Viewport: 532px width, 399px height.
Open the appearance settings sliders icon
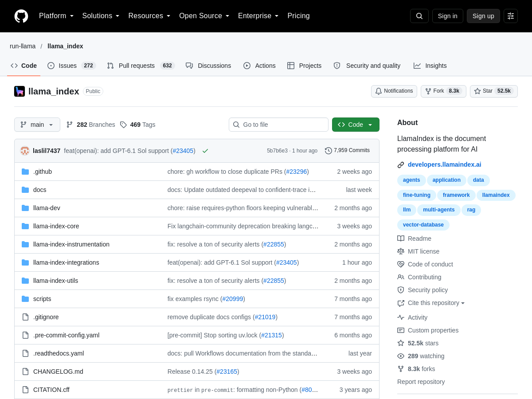coord(511,16)
